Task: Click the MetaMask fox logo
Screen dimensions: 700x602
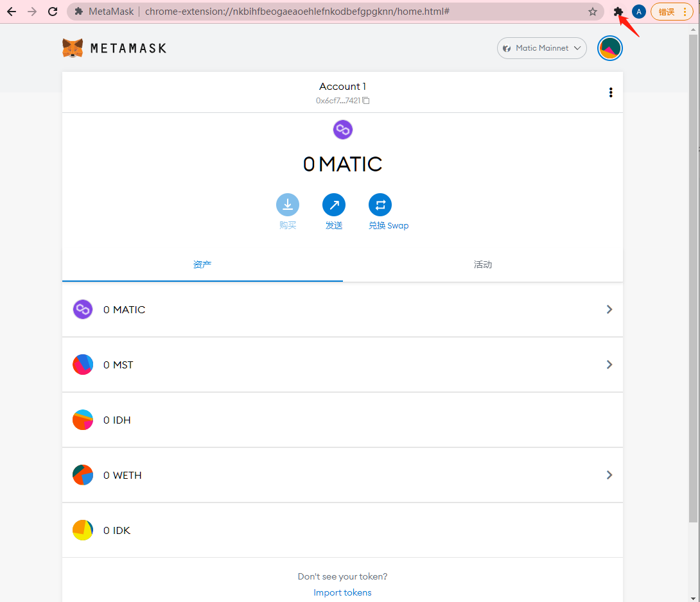Action: (x=73, y=48)
